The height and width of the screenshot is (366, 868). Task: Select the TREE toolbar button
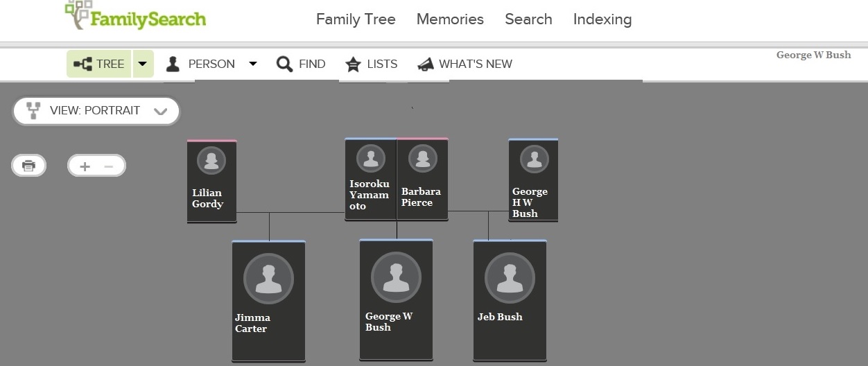click(x=101, y=64)
